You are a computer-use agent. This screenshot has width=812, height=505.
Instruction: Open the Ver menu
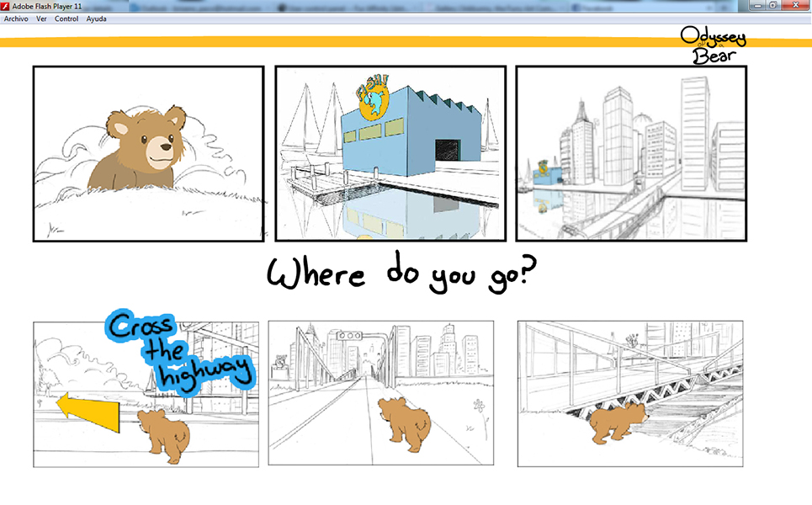(x=42, y=19)
